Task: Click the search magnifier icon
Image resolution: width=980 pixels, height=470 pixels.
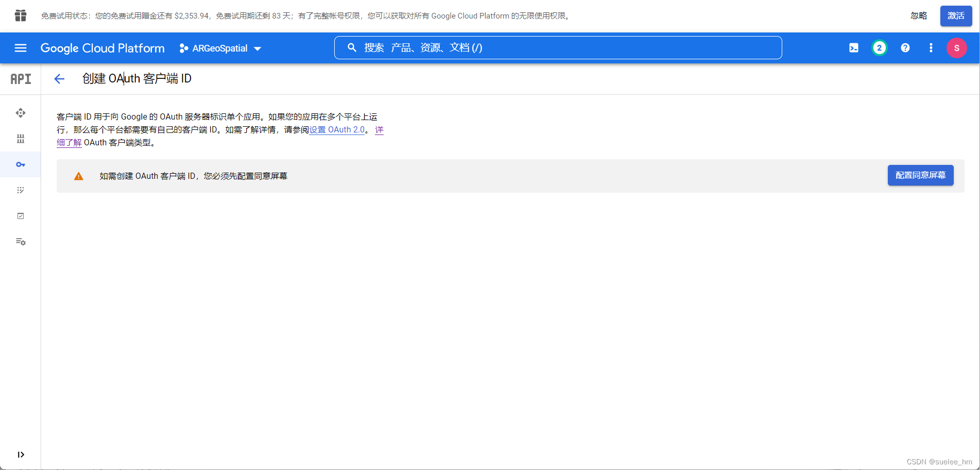Action: 352,47
